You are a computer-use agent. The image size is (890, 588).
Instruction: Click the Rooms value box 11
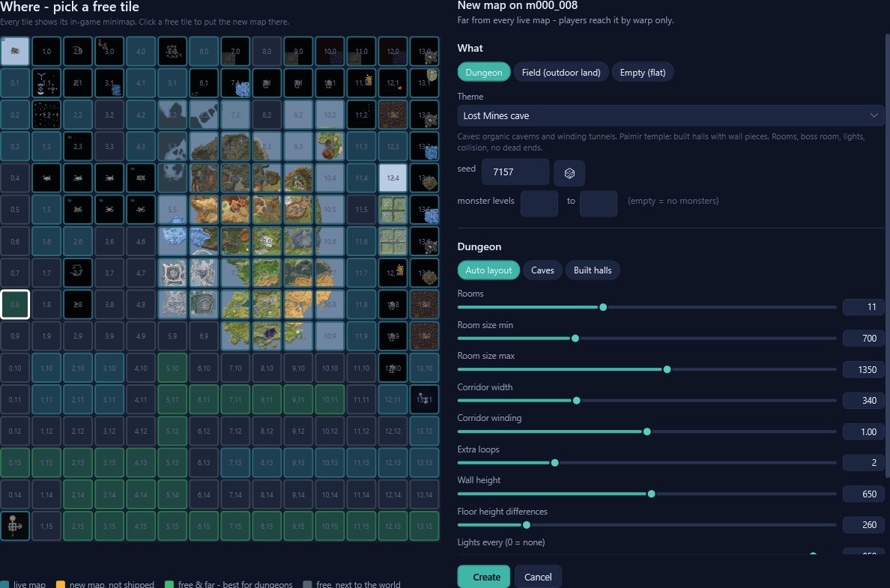click(863, 307)
